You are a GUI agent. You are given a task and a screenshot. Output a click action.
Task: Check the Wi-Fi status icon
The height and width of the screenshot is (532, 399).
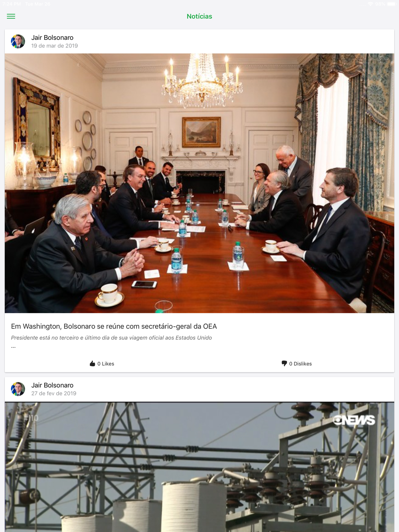370,4
